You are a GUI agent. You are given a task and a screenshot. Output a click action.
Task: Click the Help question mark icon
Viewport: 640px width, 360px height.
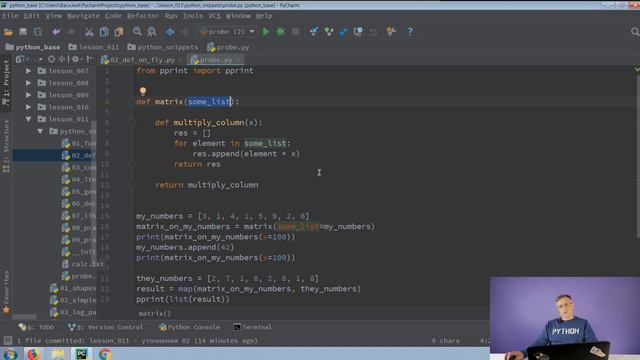click(x=410, y=32)
